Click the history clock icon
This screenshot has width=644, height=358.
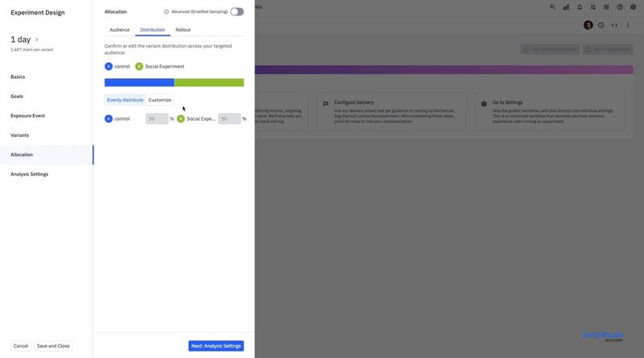[601, 25]
